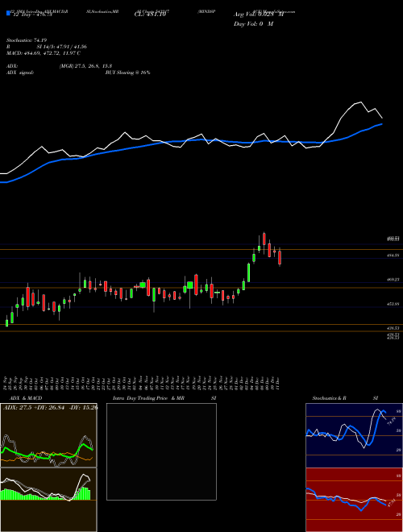Click the 'Avg Vol: 0.028 M' text

[258, 15]
